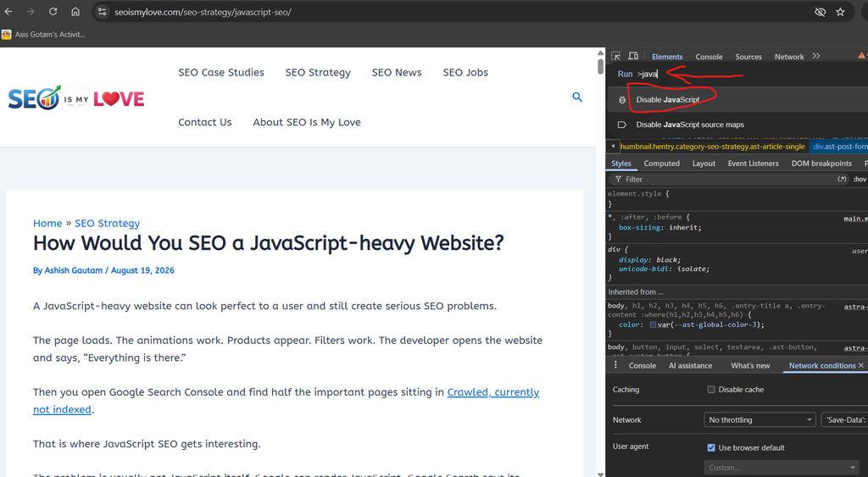Click the browser address bar URL

tap(203, 12)
